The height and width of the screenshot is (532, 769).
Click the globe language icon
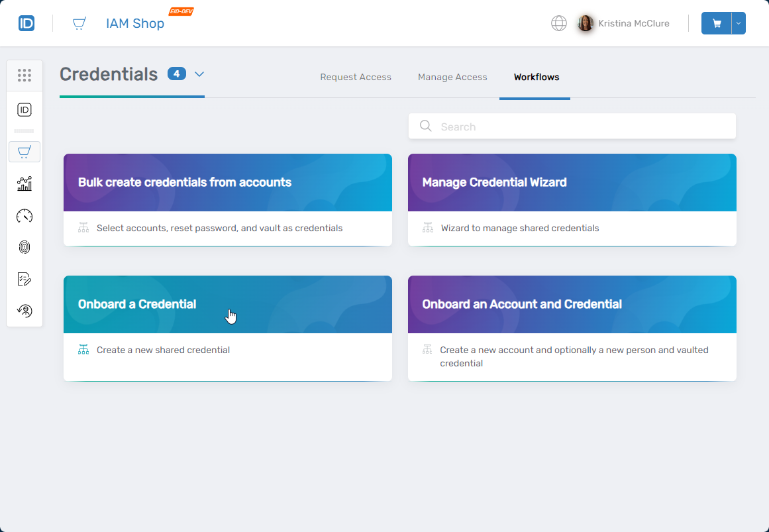point(558,23)
